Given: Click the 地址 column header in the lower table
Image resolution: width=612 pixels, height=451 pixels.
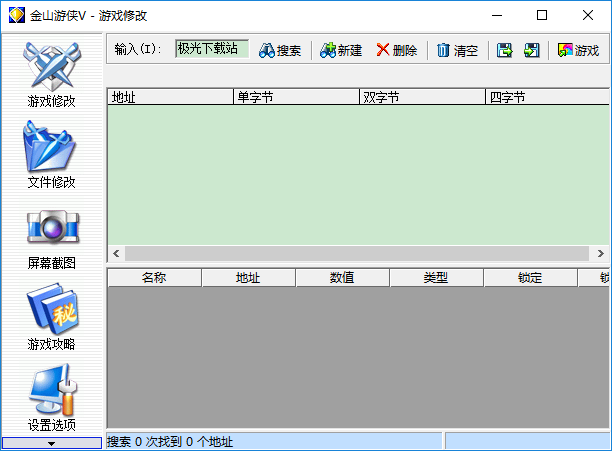Looking at the screenshot, I should tap(248, 278).
